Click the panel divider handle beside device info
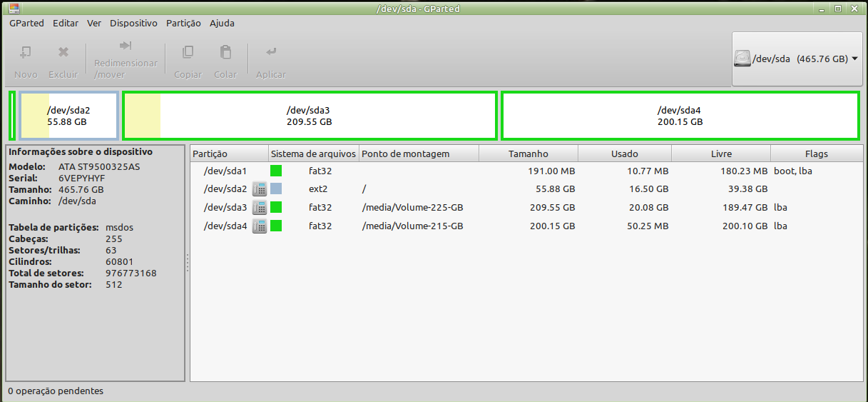The height and width of the screenshot is (402, 868). (x=188, y=263)
